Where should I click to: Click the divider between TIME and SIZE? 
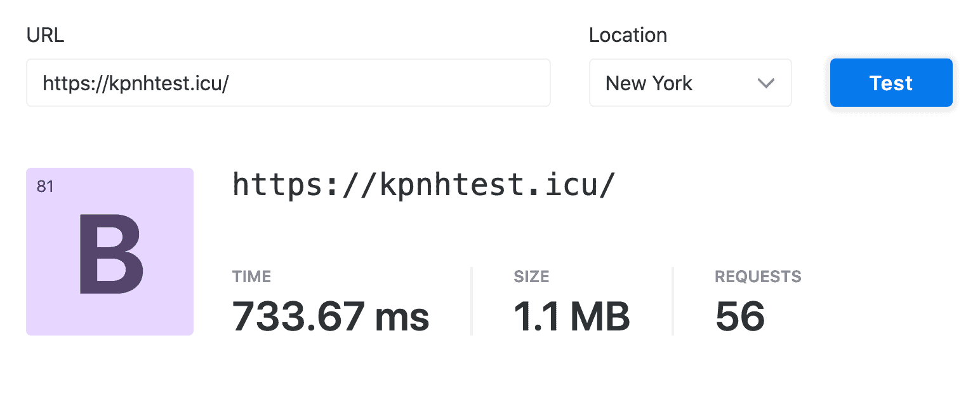coord(471,301)
